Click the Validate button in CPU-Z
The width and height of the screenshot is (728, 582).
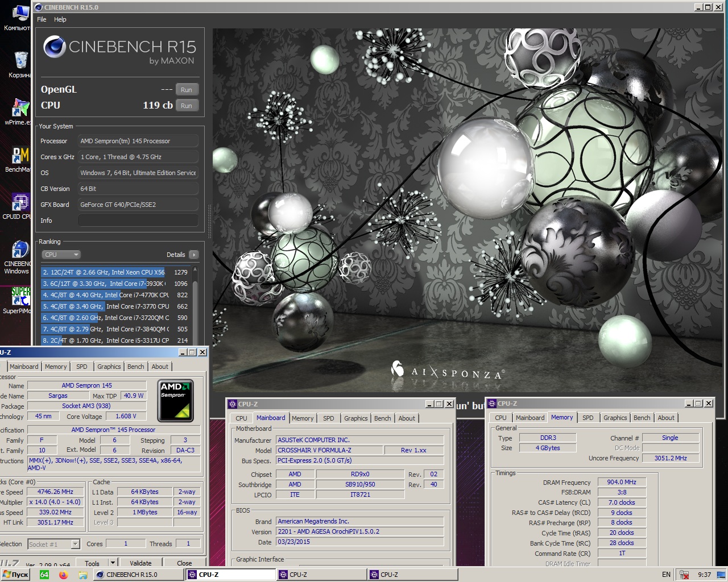[140, 563]
